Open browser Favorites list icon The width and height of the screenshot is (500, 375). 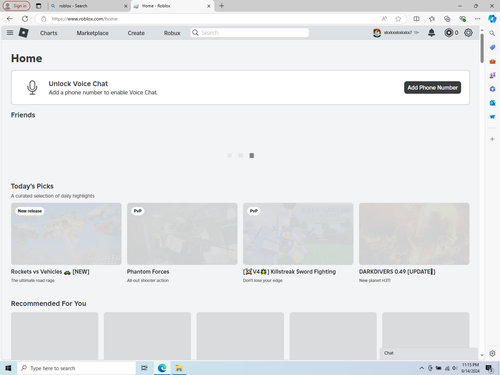pyautogui.click(x=432, y=19)
